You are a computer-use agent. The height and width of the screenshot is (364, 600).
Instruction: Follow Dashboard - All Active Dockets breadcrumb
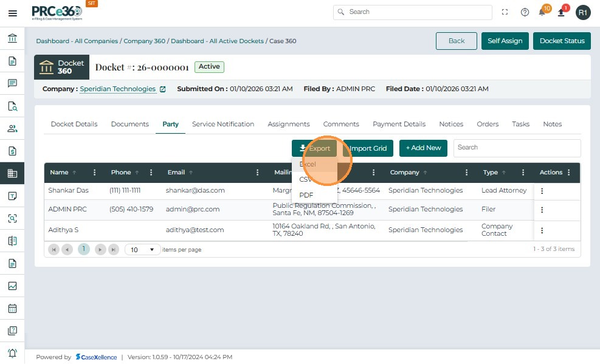pos(218,41)
